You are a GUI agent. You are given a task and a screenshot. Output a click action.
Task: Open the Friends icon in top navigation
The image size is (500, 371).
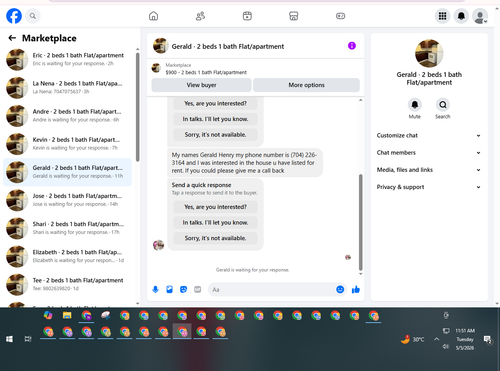[200, 16]
